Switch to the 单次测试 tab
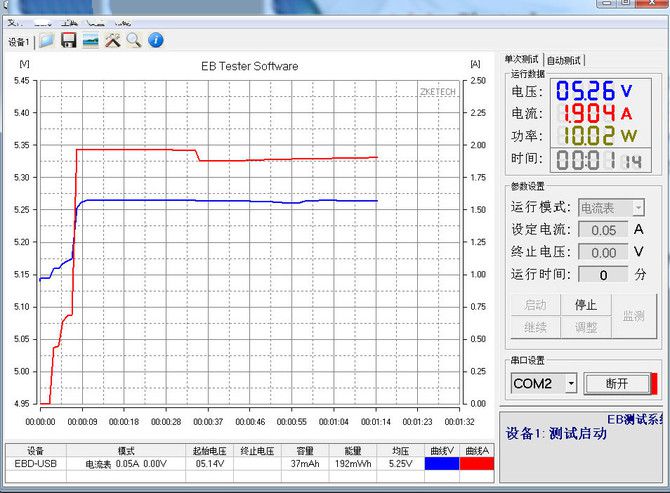This screenshot has width=670, height=493. tap(521, 59)
